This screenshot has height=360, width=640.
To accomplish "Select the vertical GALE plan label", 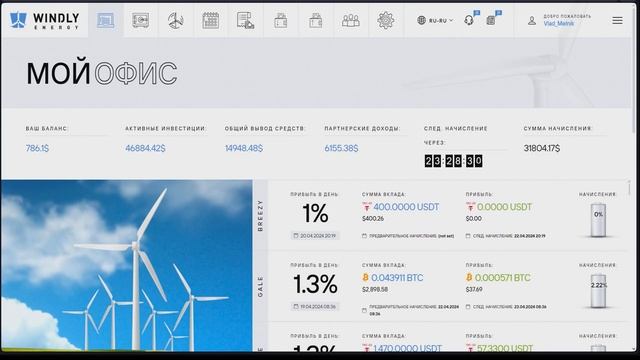I will (x=260, y=287).
